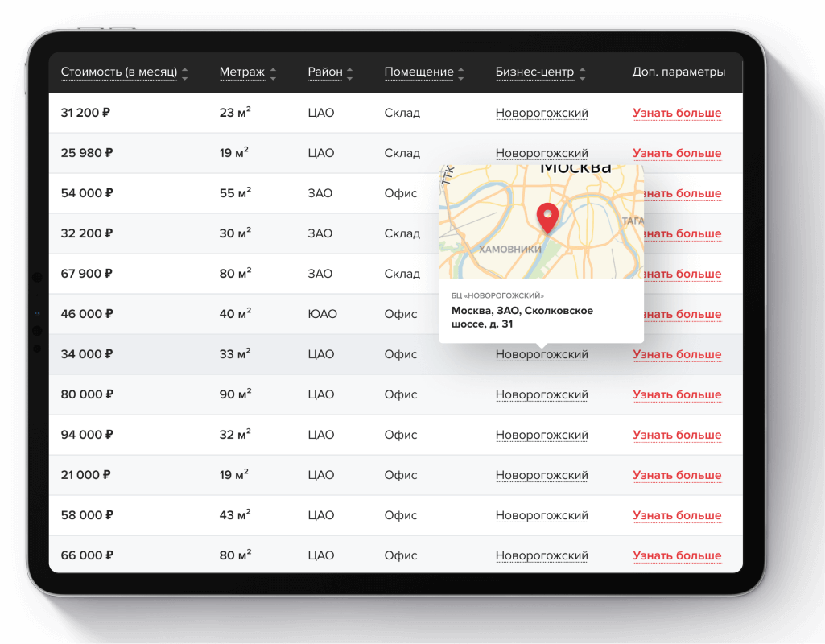Click the 90 м² area cell

coord(235,394)
